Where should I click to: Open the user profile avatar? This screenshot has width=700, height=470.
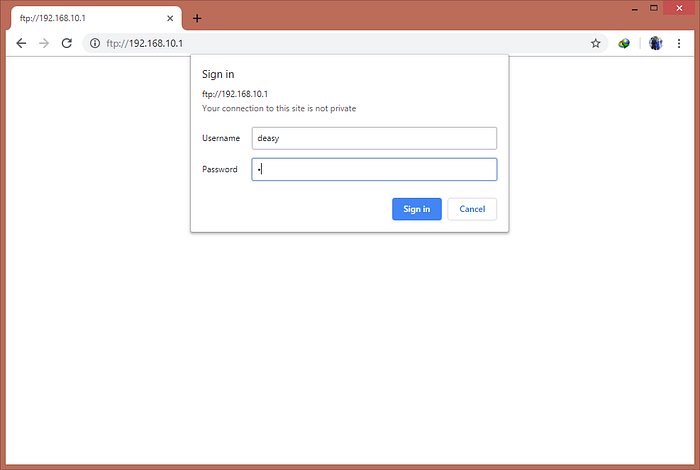(x=655, y=43)
